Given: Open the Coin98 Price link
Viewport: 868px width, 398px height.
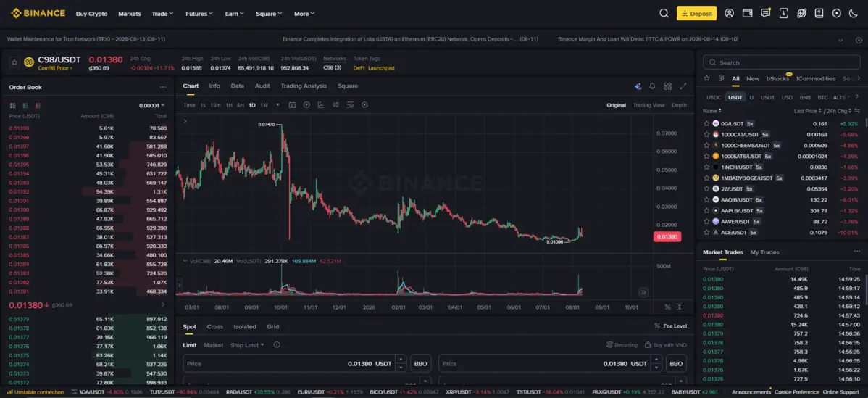Looking at the screenshot, I should 55,68.
